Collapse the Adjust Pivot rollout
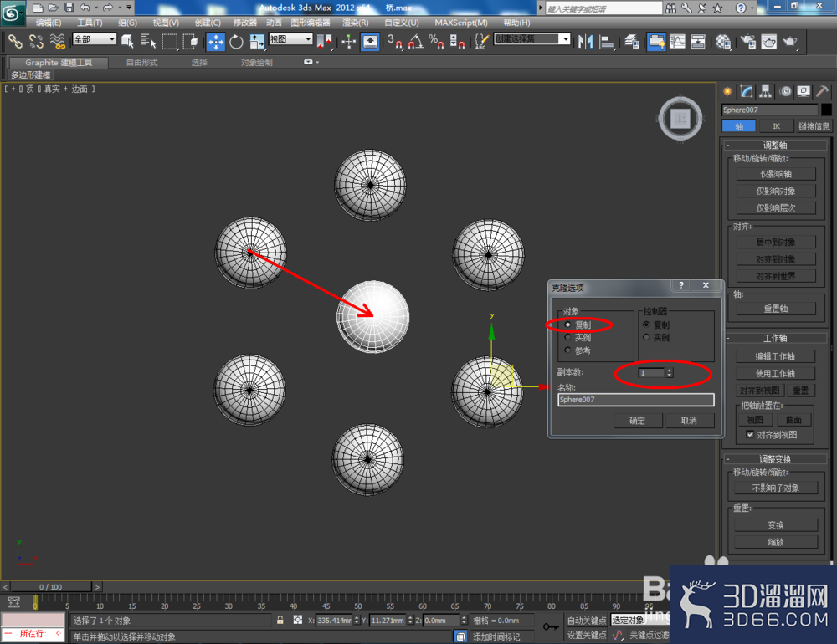Image resolution: width=837 pixels, height=644 pixels. [774, 146]
